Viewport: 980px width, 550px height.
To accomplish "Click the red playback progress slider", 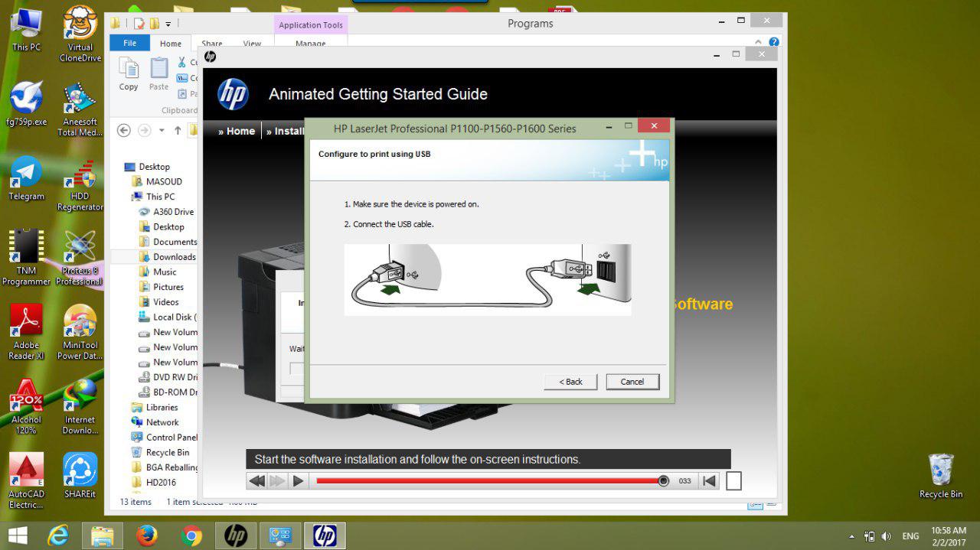I will [x=490, y=481].
